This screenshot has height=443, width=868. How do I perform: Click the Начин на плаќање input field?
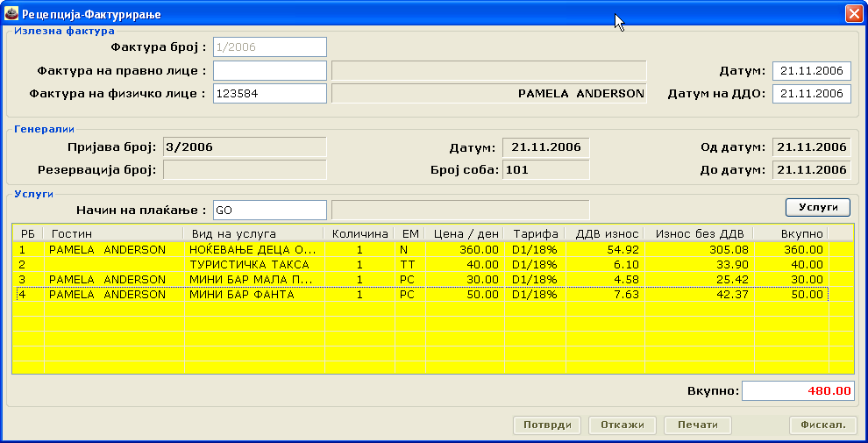pos(269,210)
